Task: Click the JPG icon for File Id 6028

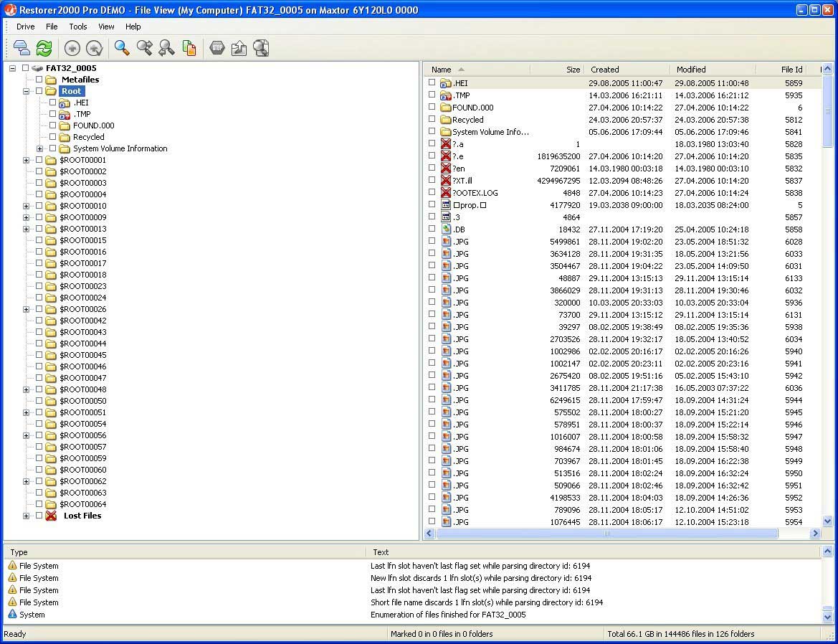Action: 446,242
